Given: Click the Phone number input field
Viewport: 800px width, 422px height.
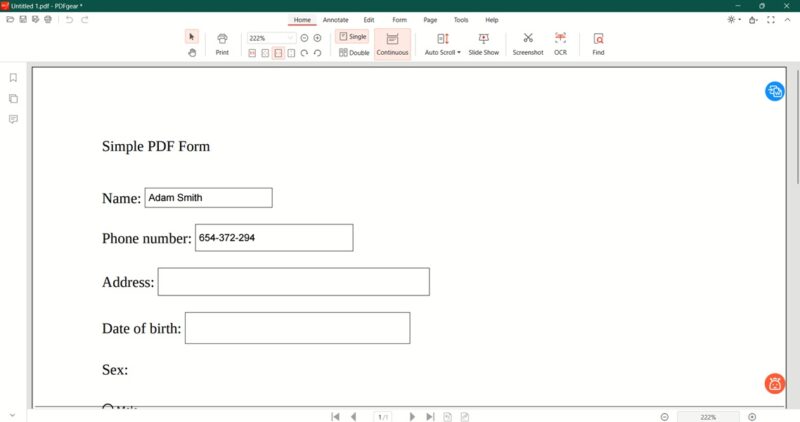Looking at the screenshot, I should pyautogui.click(x=274, y=238).
